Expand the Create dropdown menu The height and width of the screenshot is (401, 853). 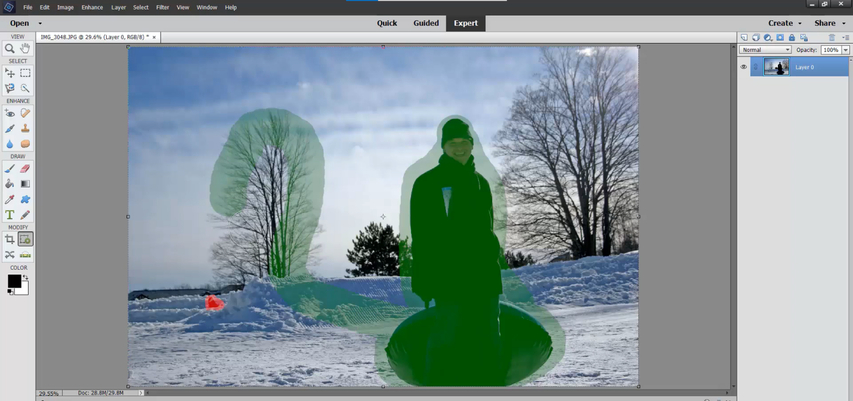[784, 23]
